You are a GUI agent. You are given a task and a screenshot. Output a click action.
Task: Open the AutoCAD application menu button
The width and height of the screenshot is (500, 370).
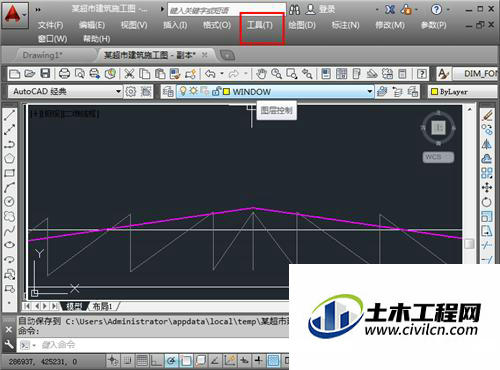14,15
